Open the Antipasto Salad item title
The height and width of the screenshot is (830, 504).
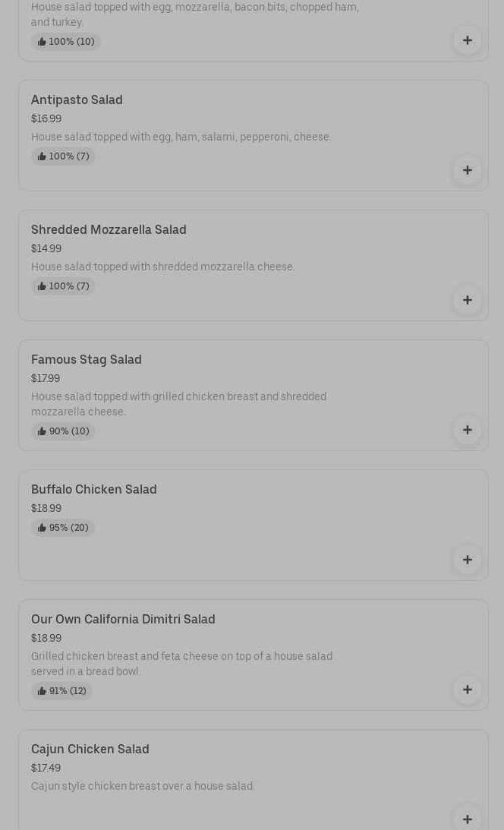(x=77, y=99)
